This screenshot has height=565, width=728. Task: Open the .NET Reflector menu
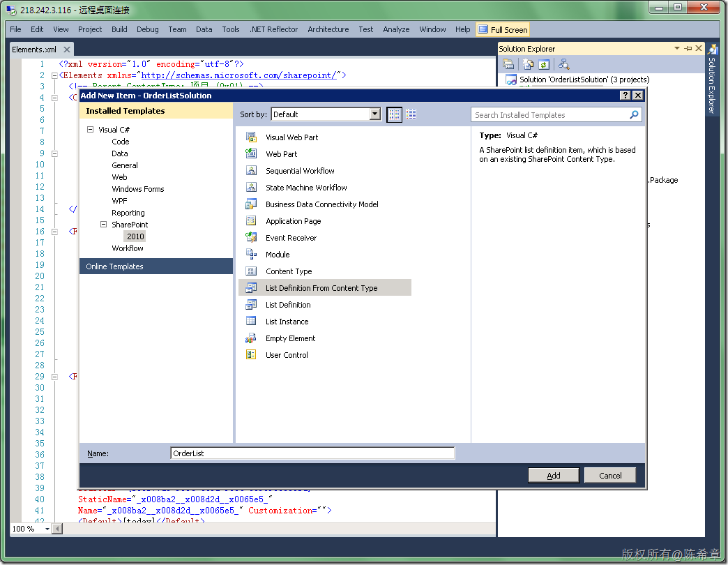(273, 29)
